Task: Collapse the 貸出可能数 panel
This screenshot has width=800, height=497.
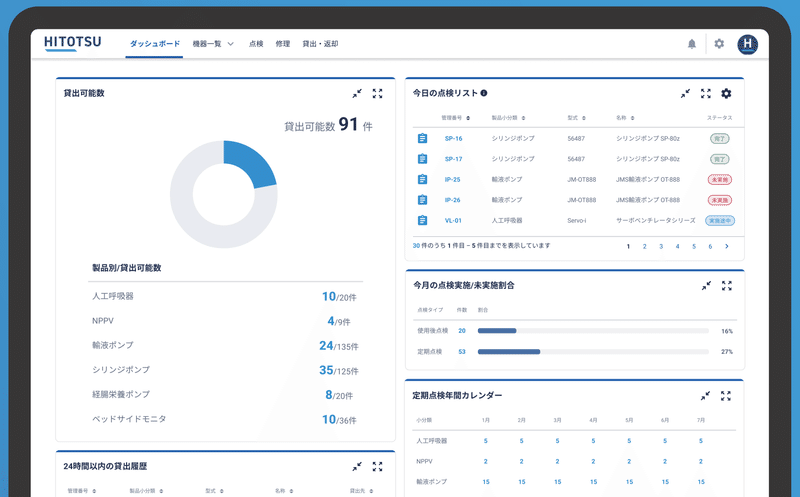Action: coord(357,93)
